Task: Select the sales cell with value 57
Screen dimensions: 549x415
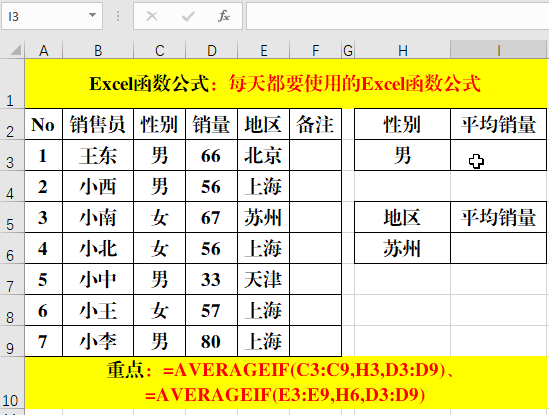Action: 211,310
